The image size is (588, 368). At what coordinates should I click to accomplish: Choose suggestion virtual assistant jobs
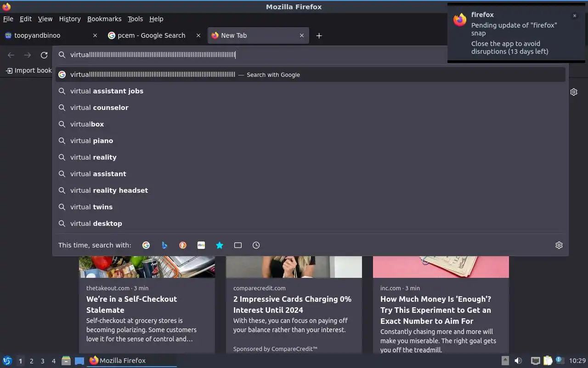pyautogui.click(x=310, y=91)
